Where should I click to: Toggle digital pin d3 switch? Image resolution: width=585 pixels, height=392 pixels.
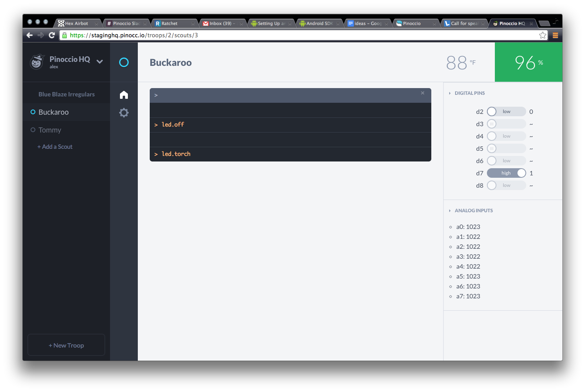tap(506, 124)
